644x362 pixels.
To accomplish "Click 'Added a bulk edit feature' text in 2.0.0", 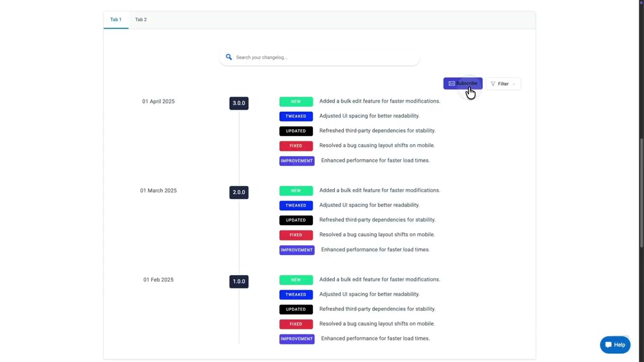I will [380, 190].
